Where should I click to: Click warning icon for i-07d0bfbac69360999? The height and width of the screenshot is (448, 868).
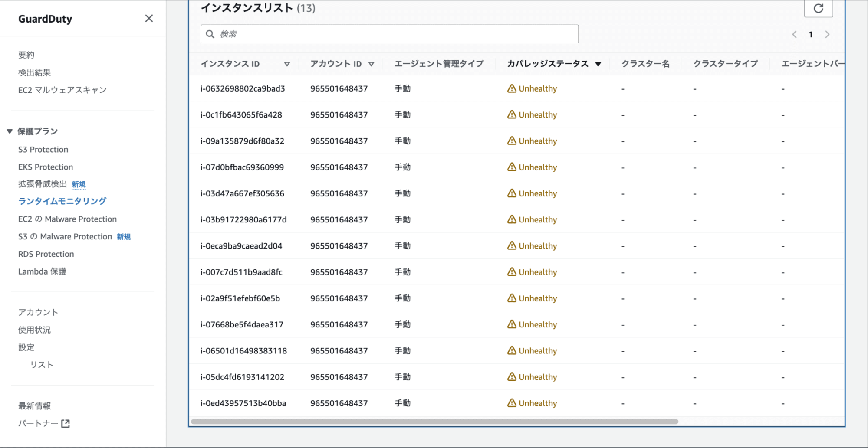pyautogui.click(x=512, y=167)
